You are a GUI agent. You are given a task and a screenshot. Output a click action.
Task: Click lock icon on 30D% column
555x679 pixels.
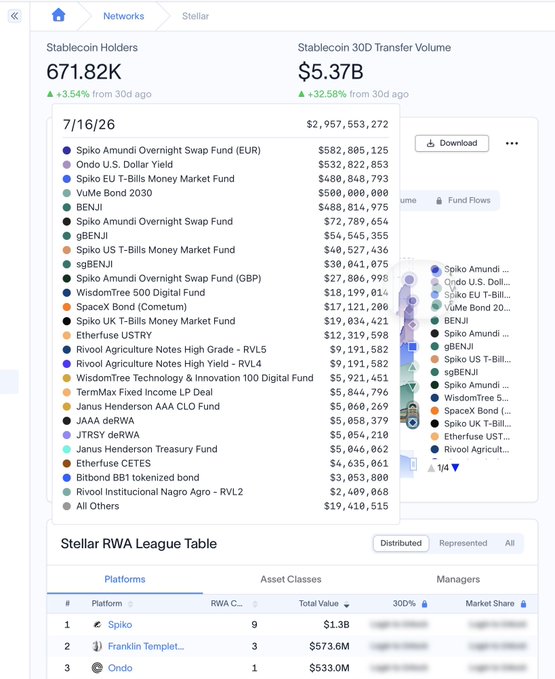pyautogui.click(x=424, y=604)
